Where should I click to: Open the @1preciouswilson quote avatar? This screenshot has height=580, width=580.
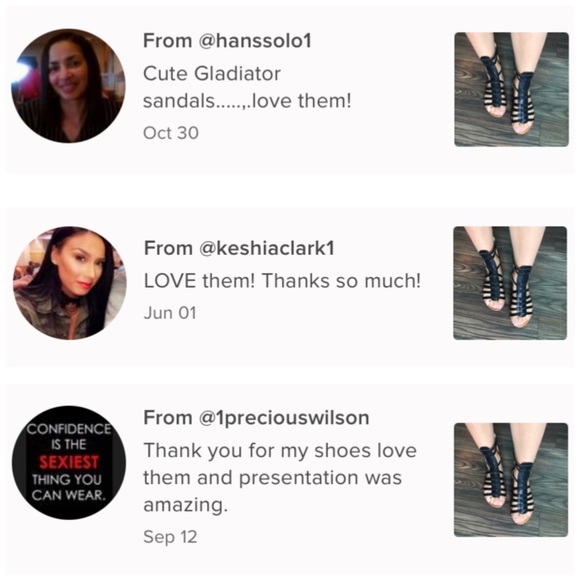[x=69, y=462]
